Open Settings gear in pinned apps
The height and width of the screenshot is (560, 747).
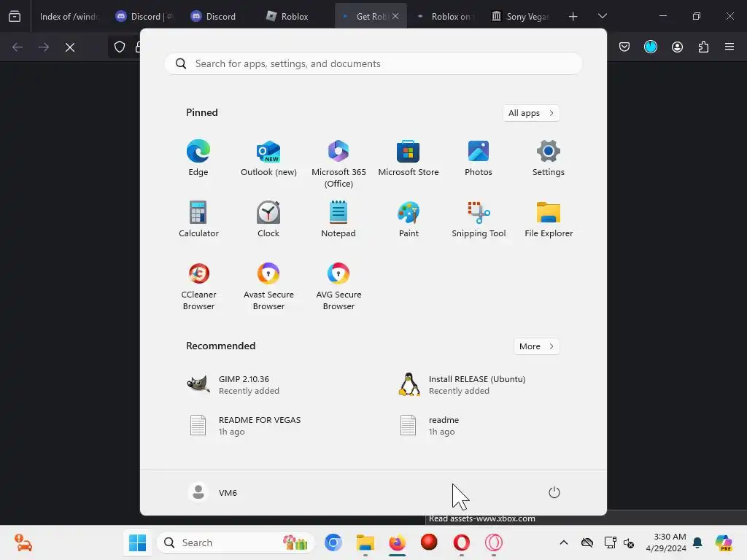(549, 158)
